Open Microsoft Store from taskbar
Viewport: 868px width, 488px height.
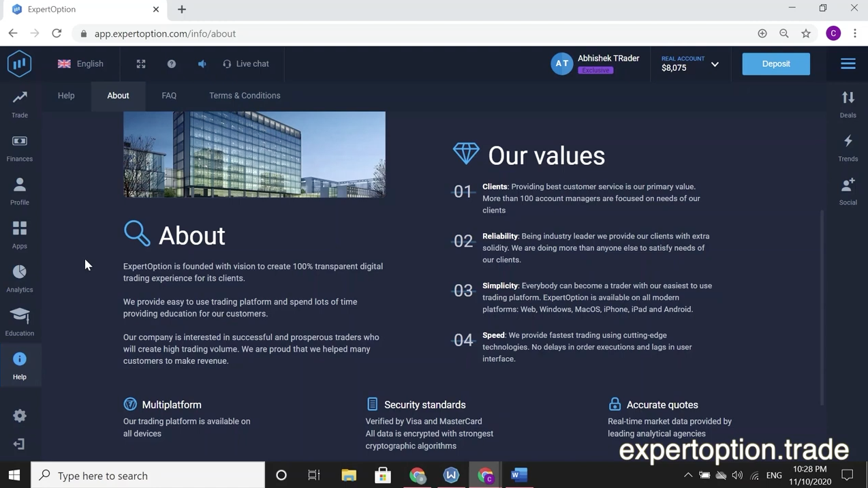tap(383, 475)
